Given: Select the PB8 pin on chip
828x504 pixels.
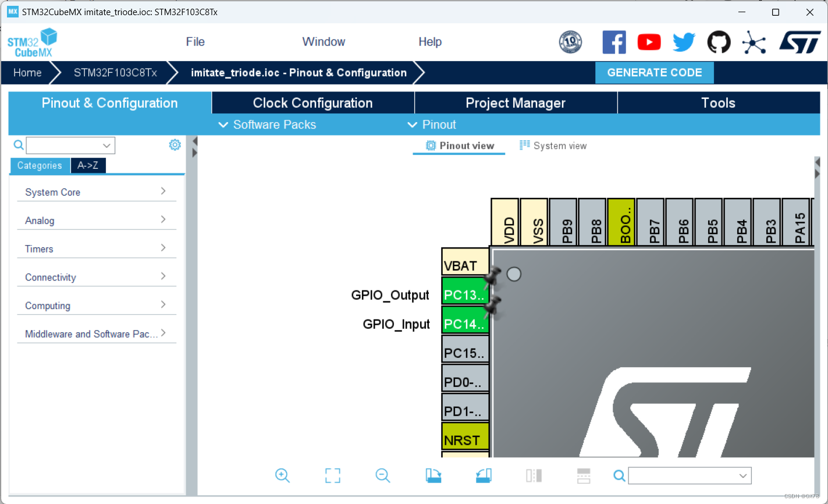Looking at the screenshot, I should coord(592,222).
